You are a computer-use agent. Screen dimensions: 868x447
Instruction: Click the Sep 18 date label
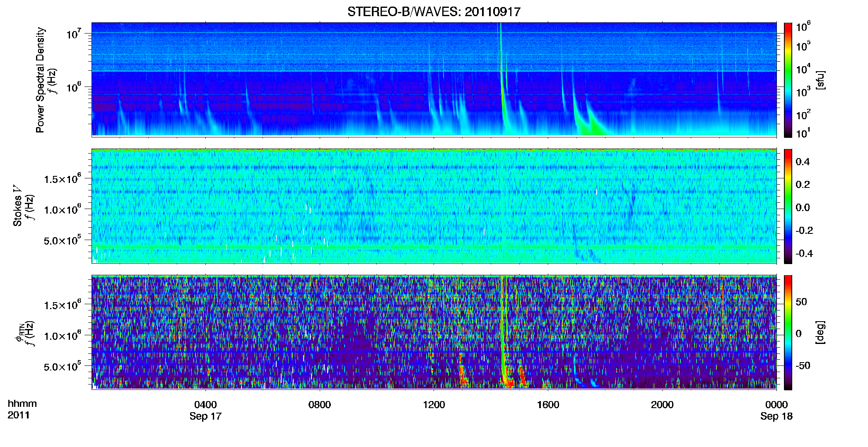click(x=776, y=416)
